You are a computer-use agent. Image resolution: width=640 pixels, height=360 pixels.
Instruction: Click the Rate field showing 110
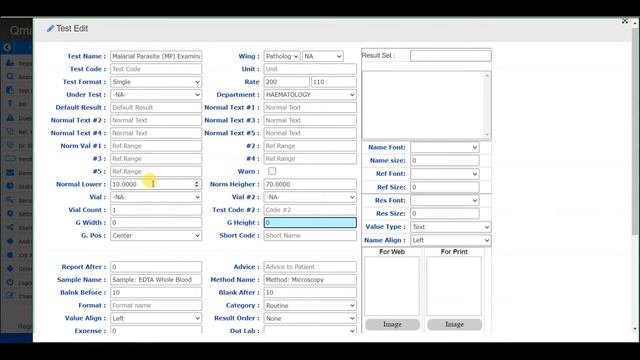[333, 82]
